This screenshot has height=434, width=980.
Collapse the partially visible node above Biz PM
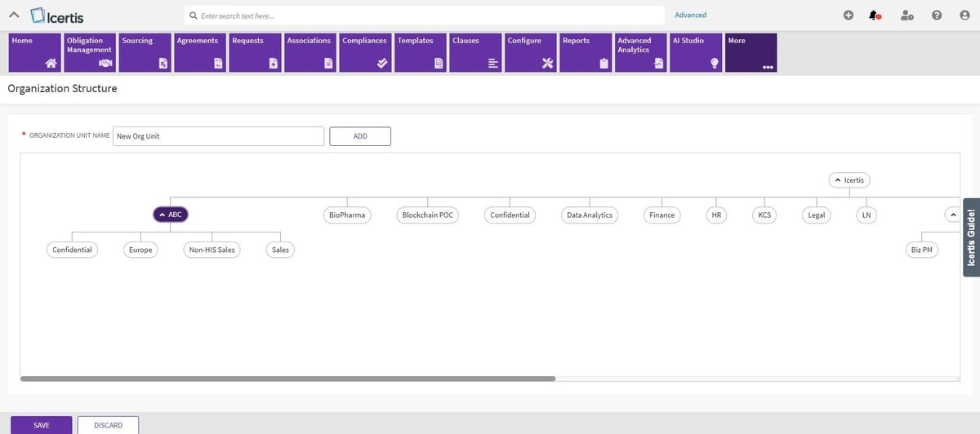952,215
